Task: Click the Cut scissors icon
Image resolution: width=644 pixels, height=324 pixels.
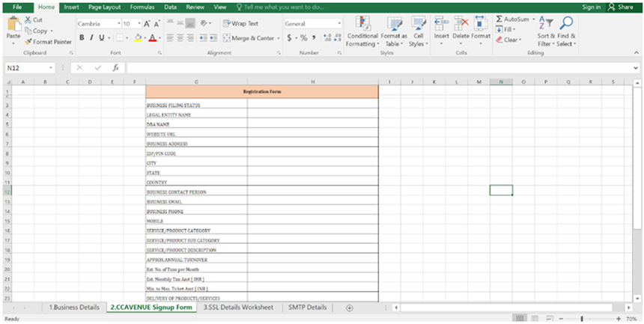Action: [28, 19]
